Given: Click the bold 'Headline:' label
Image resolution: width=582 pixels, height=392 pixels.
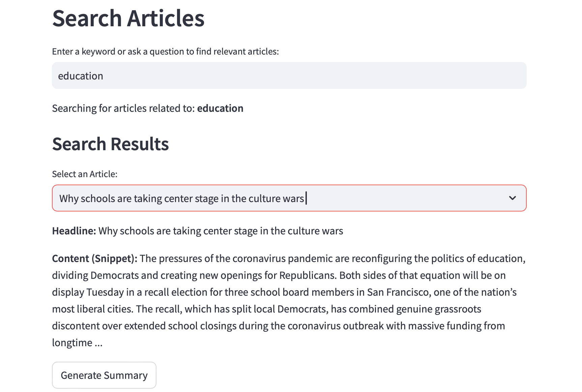Looking at the screenshot, I should tap(74, 231).
